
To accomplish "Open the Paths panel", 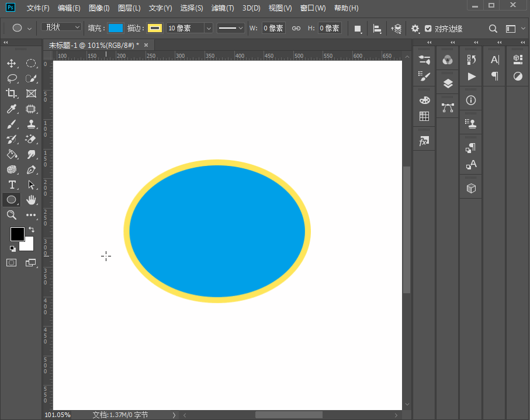I will (448, 108).
